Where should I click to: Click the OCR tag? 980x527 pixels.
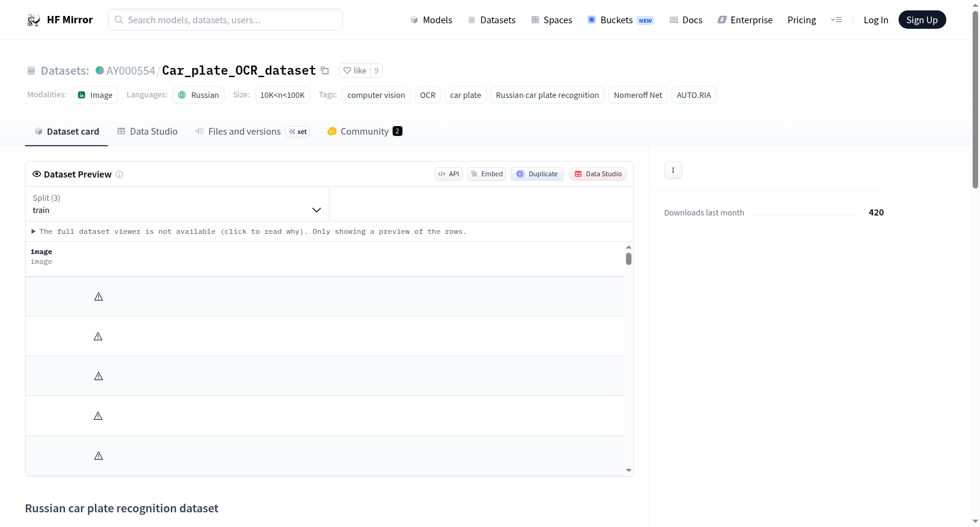(428, 95)
